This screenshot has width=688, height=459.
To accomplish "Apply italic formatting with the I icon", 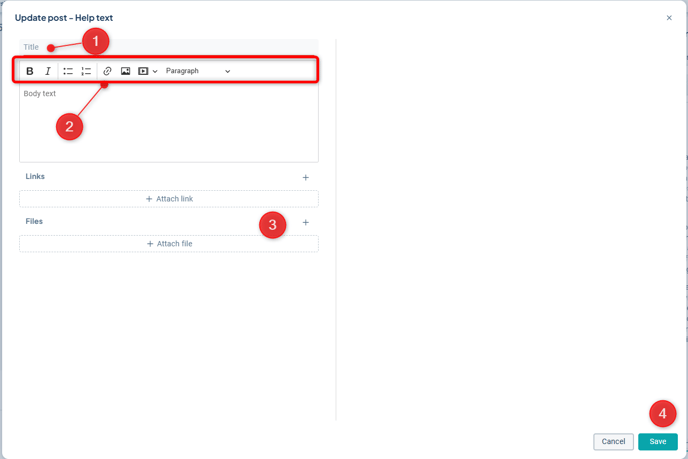I will tap(47, 71).
